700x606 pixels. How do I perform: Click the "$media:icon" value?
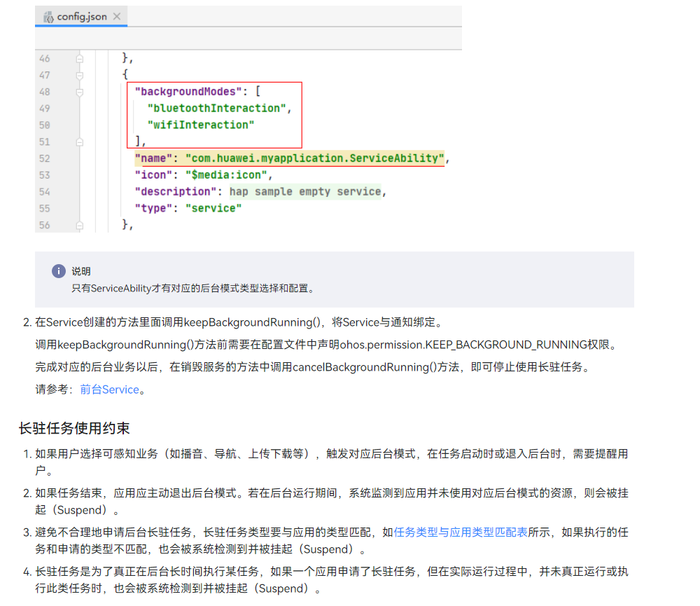(x=226, y=174)
